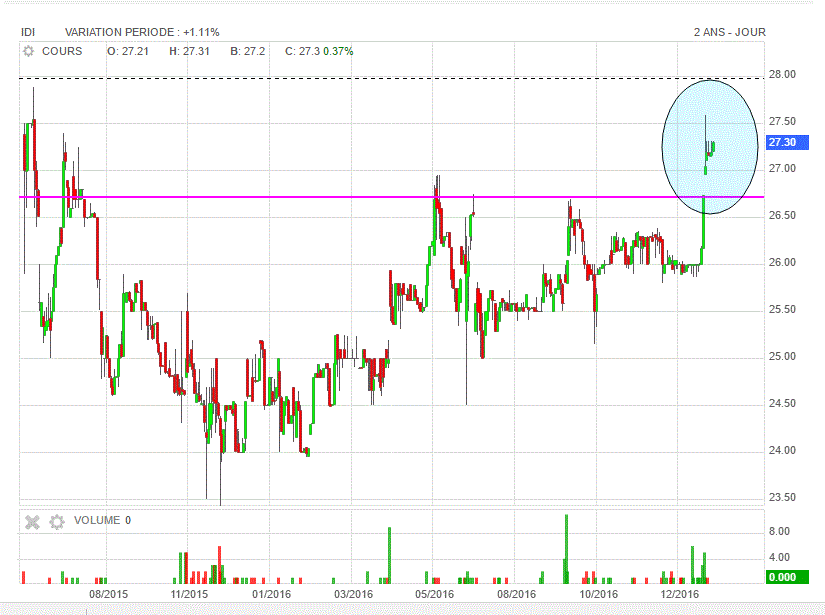Click the low value B: 27.2

248,51
